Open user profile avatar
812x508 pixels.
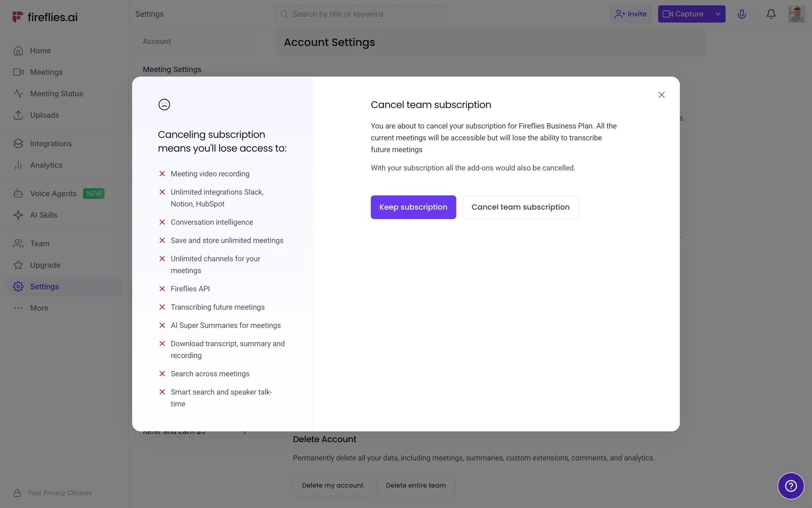796,14
